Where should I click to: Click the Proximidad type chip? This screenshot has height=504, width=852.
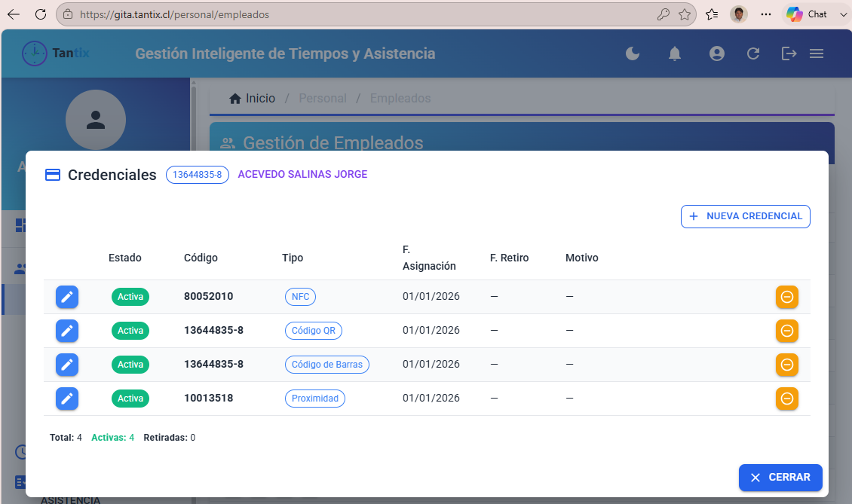(x=315, y=399)
